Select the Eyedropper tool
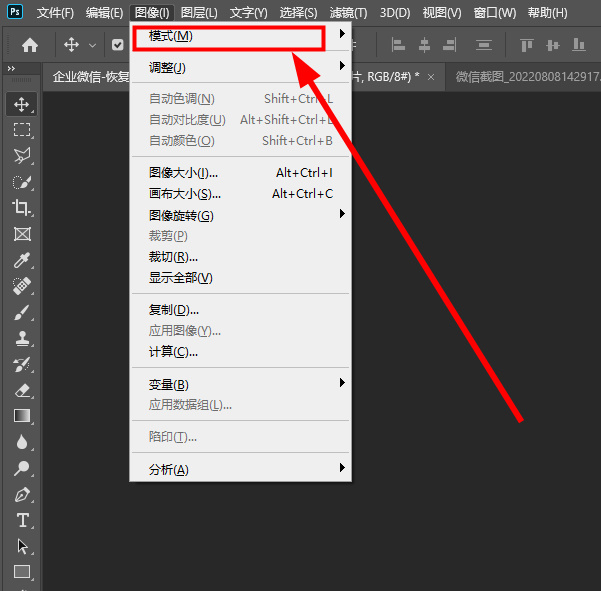 (x=22, y=260)
